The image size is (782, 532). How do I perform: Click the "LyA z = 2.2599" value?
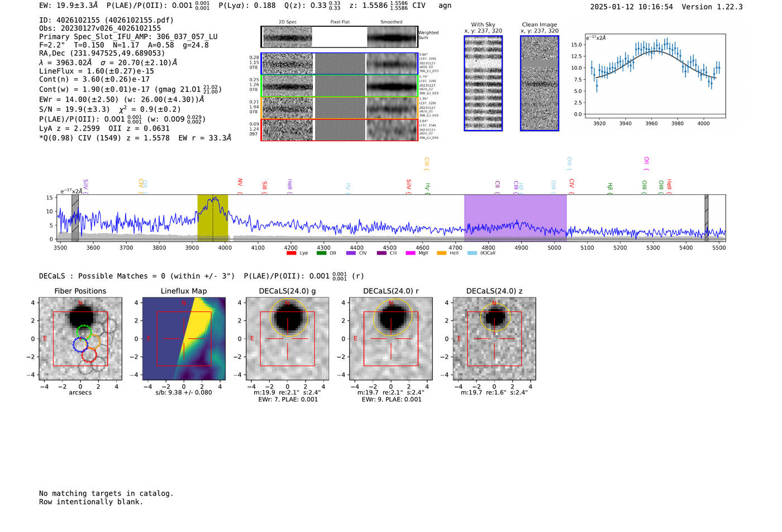(x=69, y=128)
